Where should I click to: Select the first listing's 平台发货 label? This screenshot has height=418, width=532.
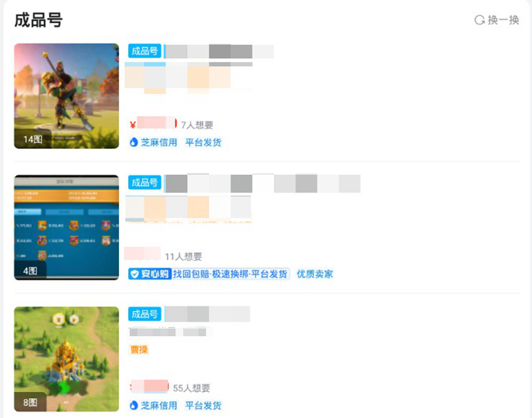click(x=203, y=142)
